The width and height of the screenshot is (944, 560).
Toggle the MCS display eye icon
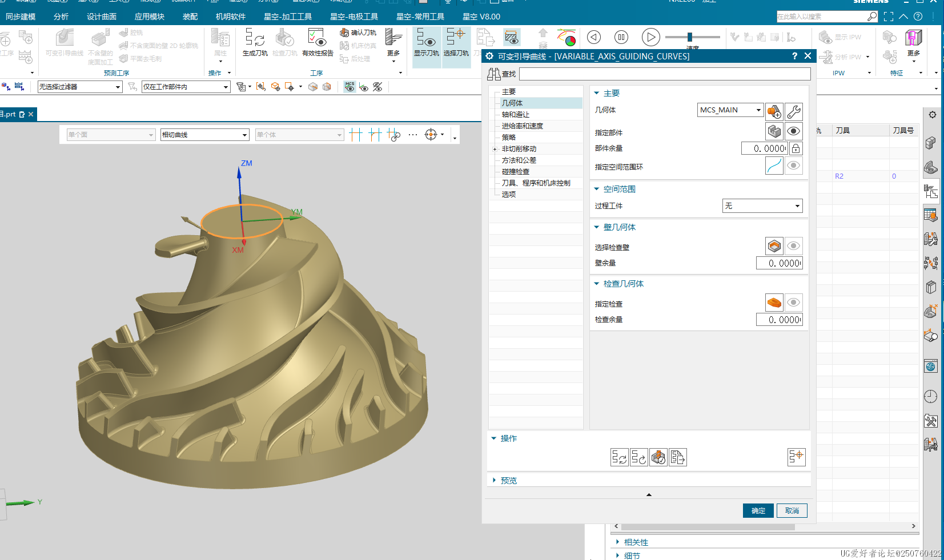350,87
